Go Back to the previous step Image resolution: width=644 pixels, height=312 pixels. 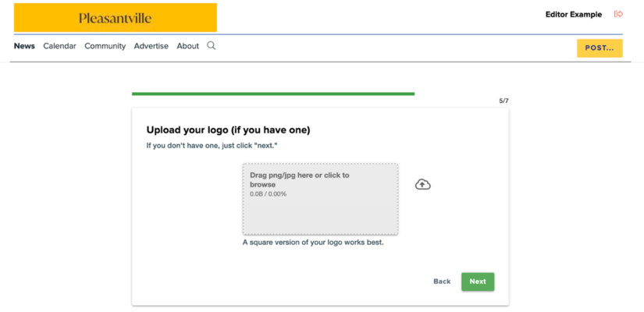(442, 282)
